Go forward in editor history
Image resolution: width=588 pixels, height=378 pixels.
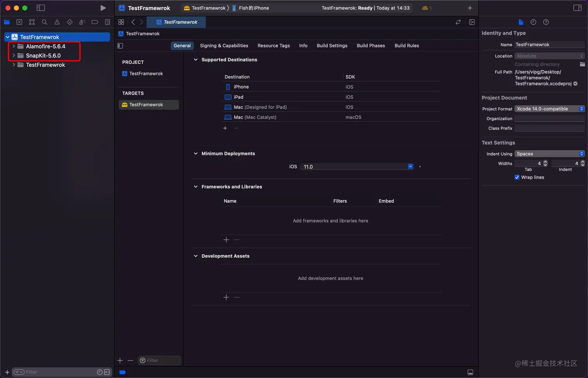(141, 22)
